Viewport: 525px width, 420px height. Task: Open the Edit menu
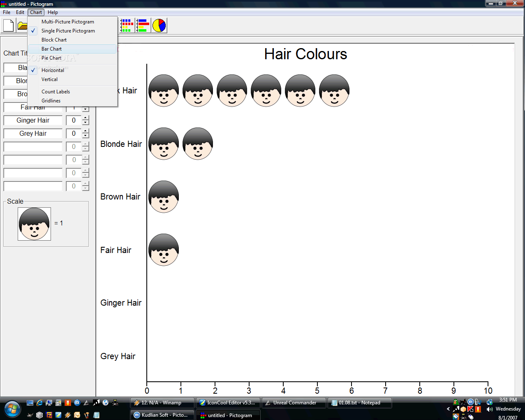[x=20, y=12]
